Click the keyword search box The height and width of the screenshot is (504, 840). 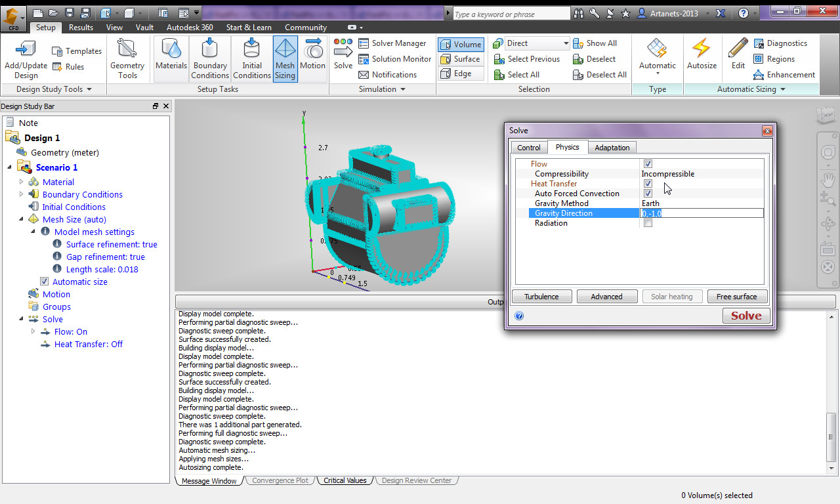511,14
